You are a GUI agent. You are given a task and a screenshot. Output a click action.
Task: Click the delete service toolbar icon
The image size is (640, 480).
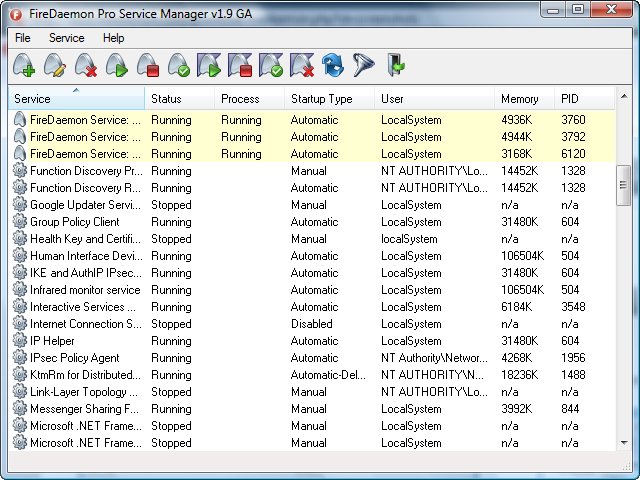[86, 67]
